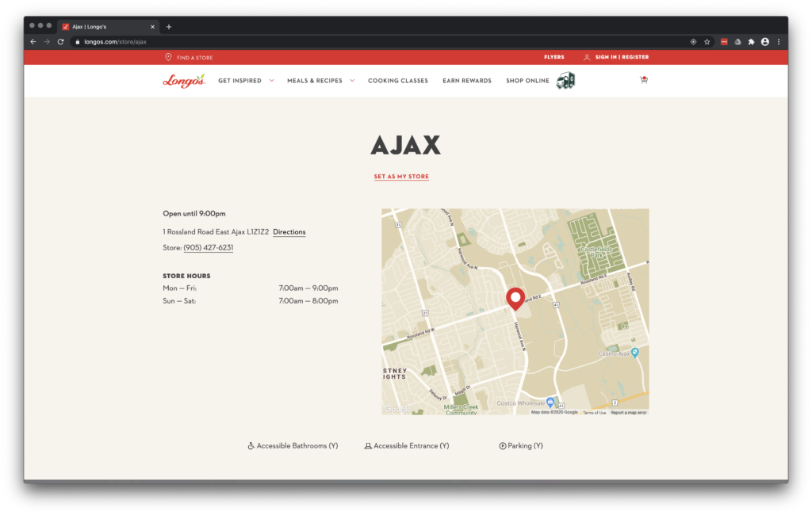The height and width of the screenshot is (515, 812).
Task: Click the delivery truck icon
Action: [x=565, y=80]
